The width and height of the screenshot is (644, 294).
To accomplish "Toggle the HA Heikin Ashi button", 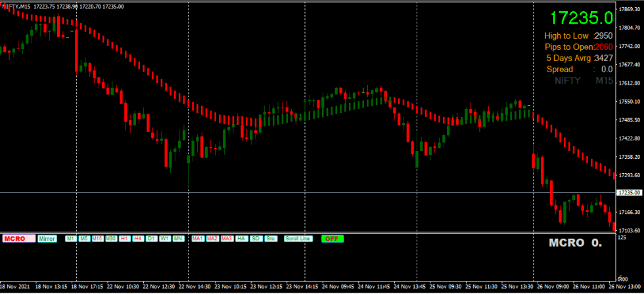I will pyautogui.click(x=242, y=239).
